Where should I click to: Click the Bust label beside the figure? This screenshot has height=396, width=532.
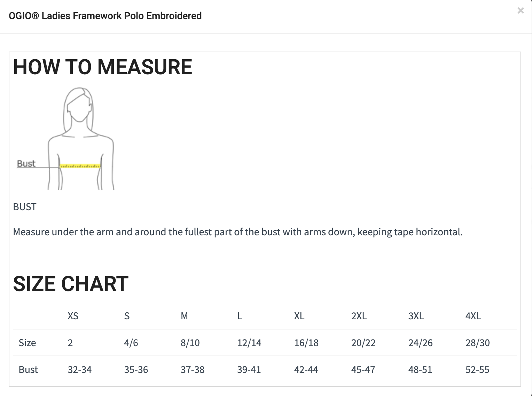coord(26,163)
